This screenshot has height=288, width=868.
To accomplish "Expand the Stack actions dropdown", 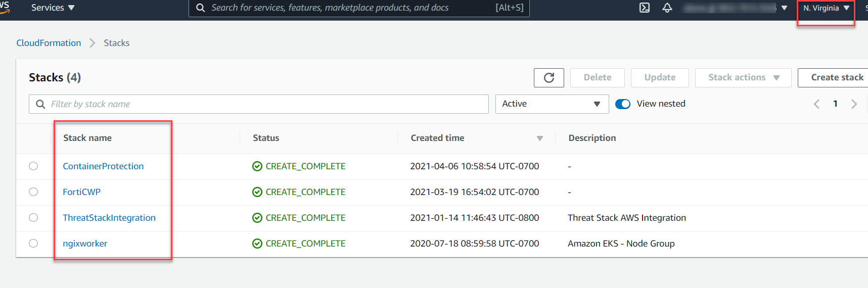I will 743,78.
